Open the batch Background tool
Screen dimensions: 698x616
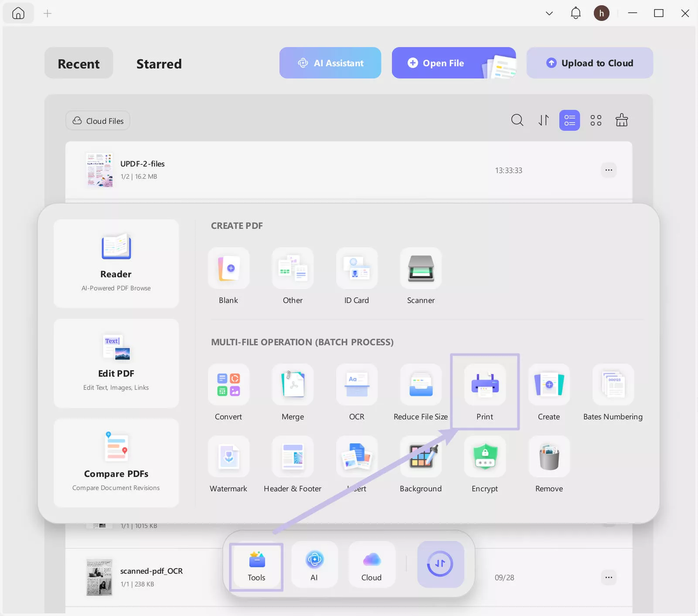point(421,456)
